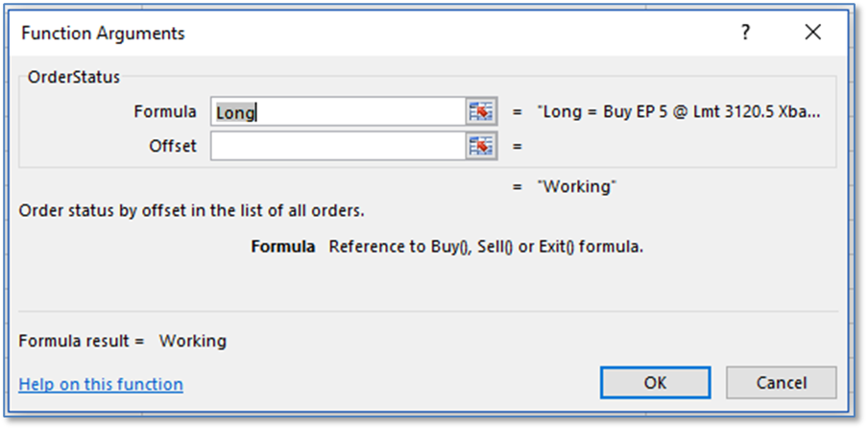Click into the Formula input field containing Long
Image resolution: width=868 pixels, height=429 pixels.
336,112
